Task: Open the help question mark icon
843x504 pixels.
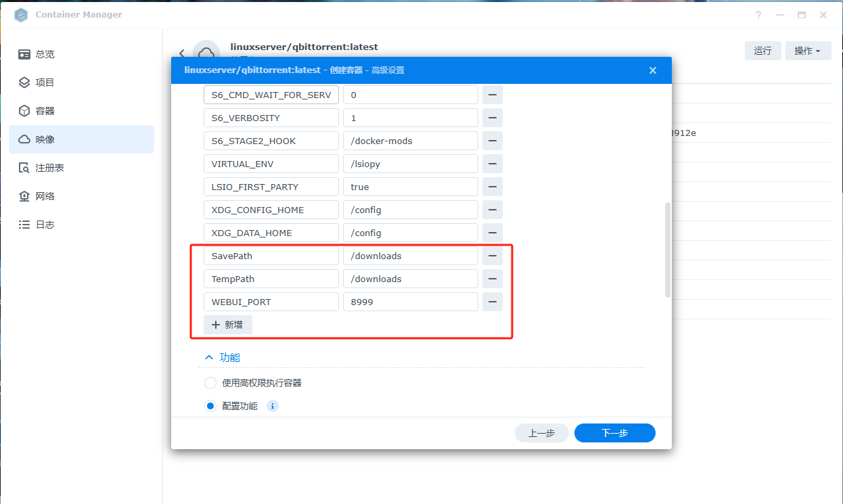Action: click(x=758, y=15)
